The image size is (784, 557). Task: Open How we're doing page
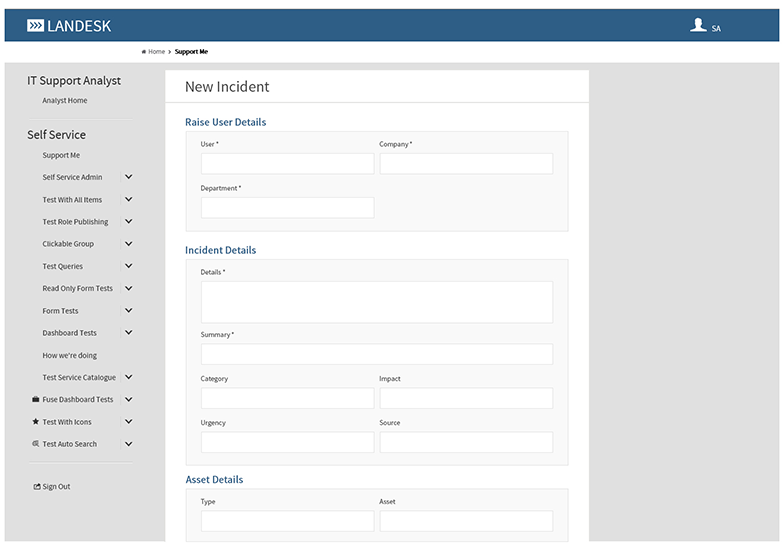click(69, 356)
